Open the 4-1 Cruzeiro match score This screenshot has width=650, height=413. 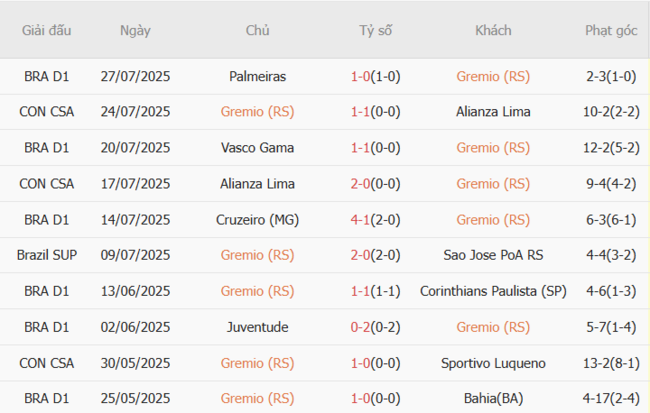pos(375,219)
